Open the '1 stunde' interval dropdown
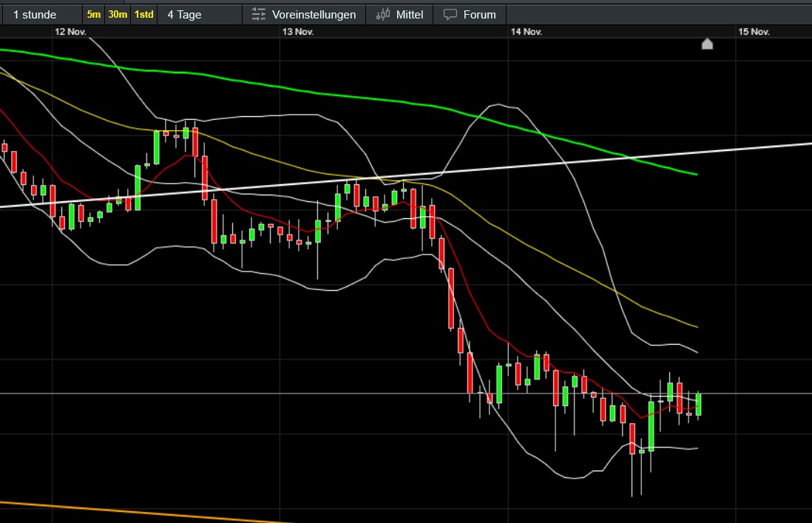This screenshot has width=812, height=523. (x=35, y=15)
